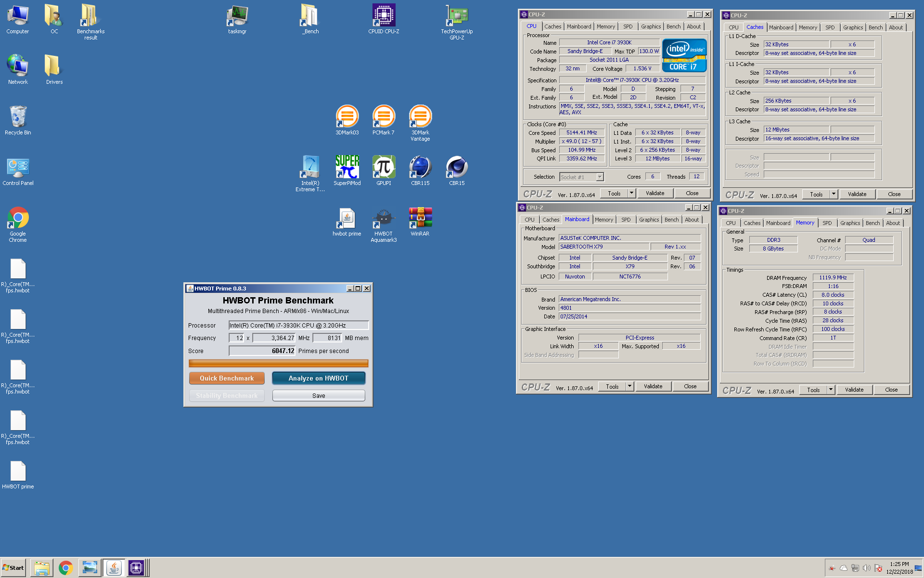This screenshot has width=924, height=578.
Task: Click Save in HWBOT Prime
Action: [319, 395]
